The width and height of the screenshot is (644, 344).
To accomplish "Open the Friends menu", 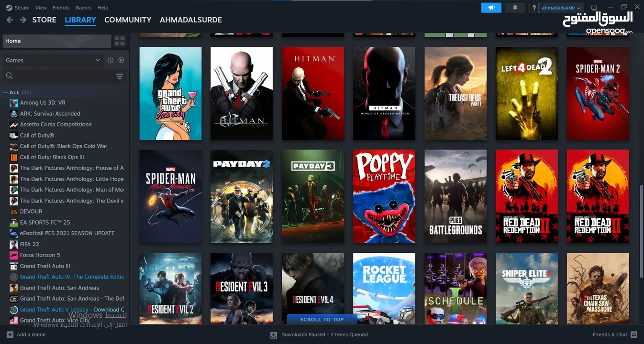I will tap(61, 8).
